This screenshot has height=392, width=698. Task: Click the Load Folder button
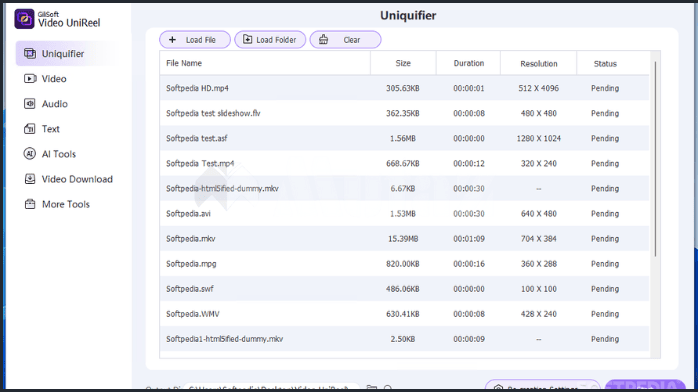(270, 40)
